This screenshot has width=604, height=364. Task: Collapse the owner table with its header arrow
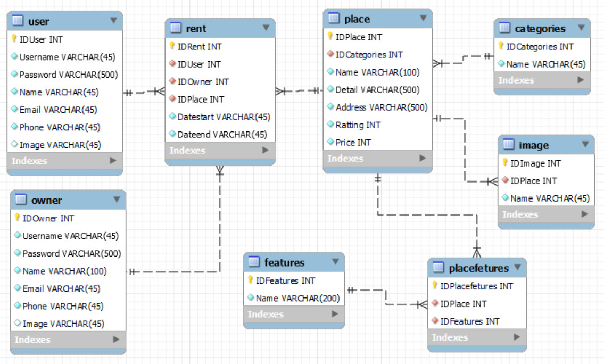coord(117,199)
